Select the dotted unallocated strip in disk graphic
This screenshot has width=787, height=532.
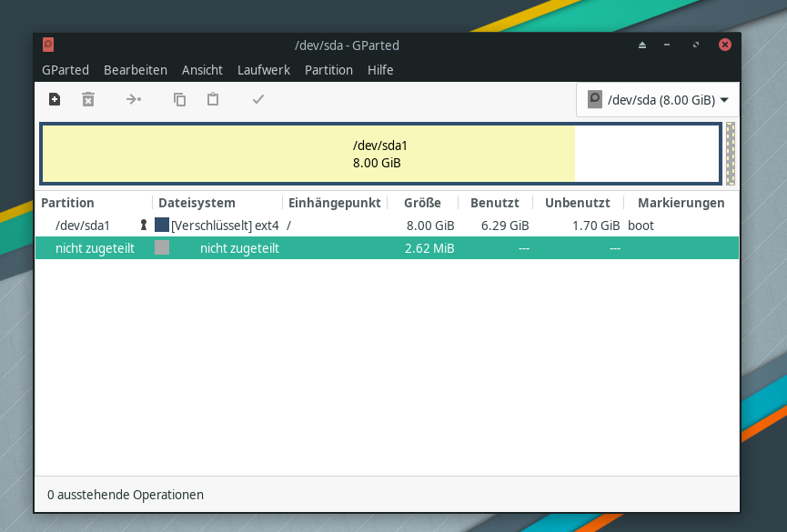click(731, 154)
